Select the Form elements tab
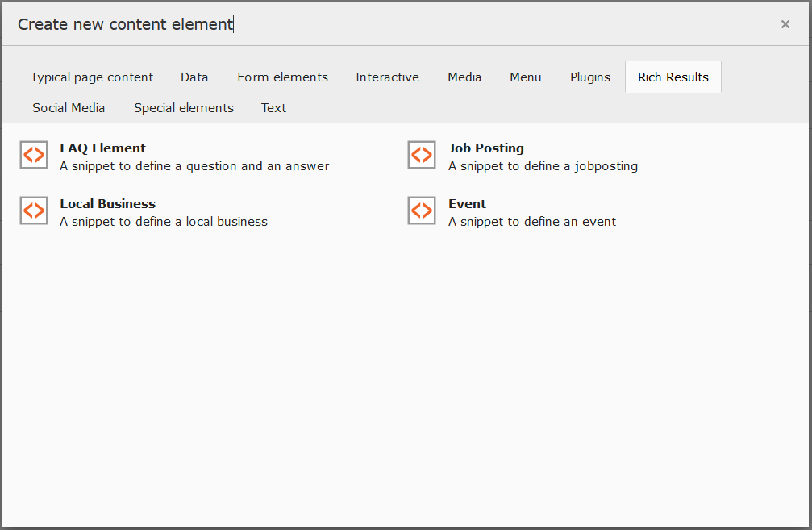This screenshot has height=530, width=812. (x=282, y=77)
